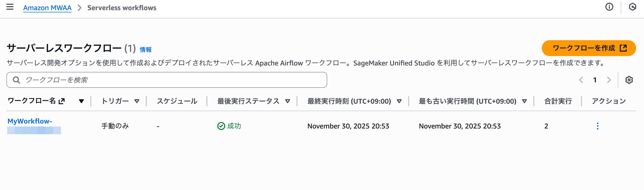
Task: Open the MyWorkflow workflow details link
Action: (x=29, y=121)
